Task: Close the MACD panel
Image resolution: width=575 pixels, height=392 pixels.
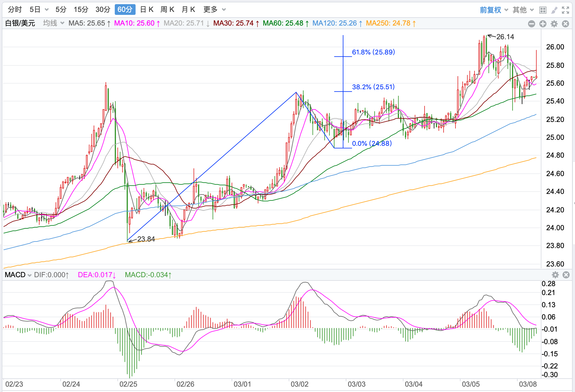Action: click(566, 275)
